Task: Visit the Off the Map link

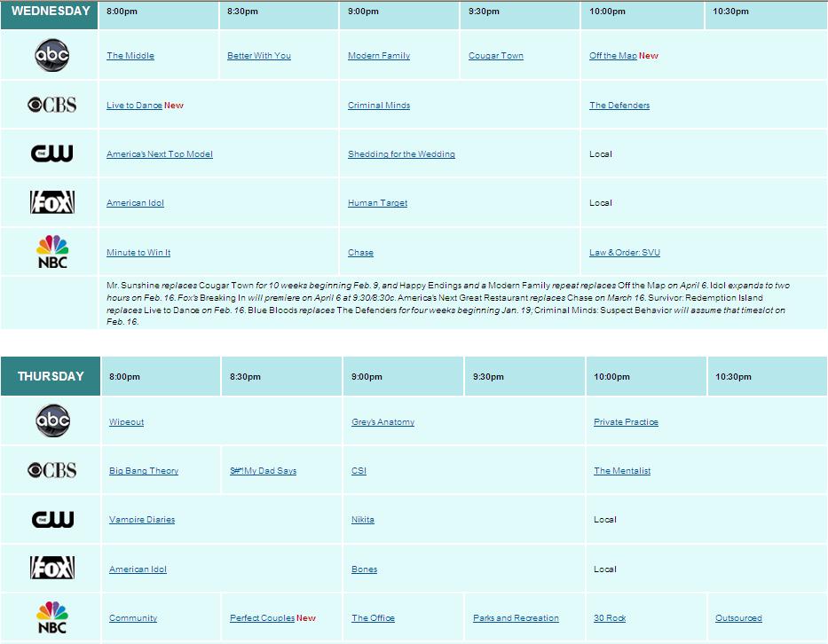Action: 613,55
